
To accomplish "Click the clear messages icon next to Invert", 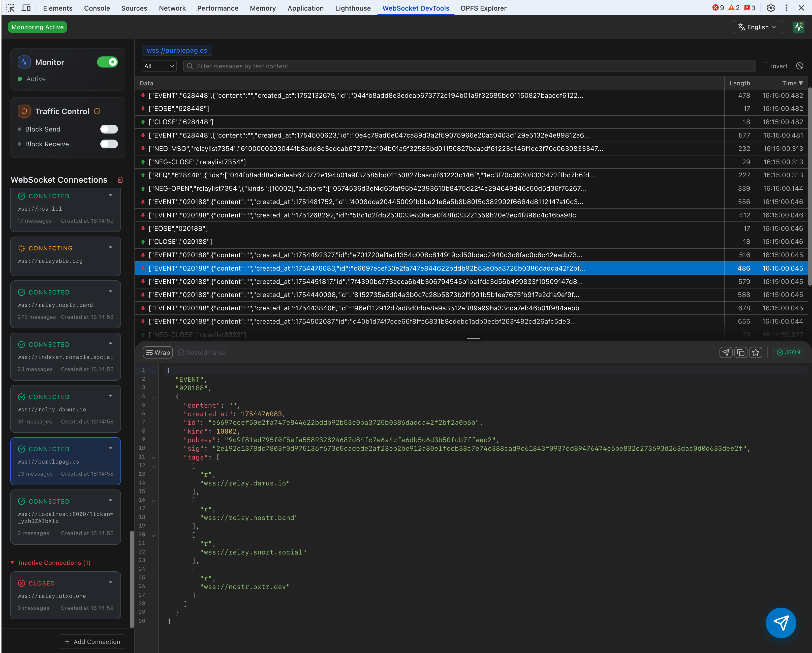I will (x=800, y=66).
